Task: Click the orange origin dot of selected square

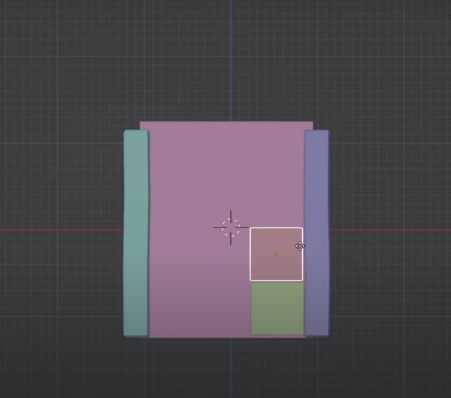Action: click(x=276, y=254)
